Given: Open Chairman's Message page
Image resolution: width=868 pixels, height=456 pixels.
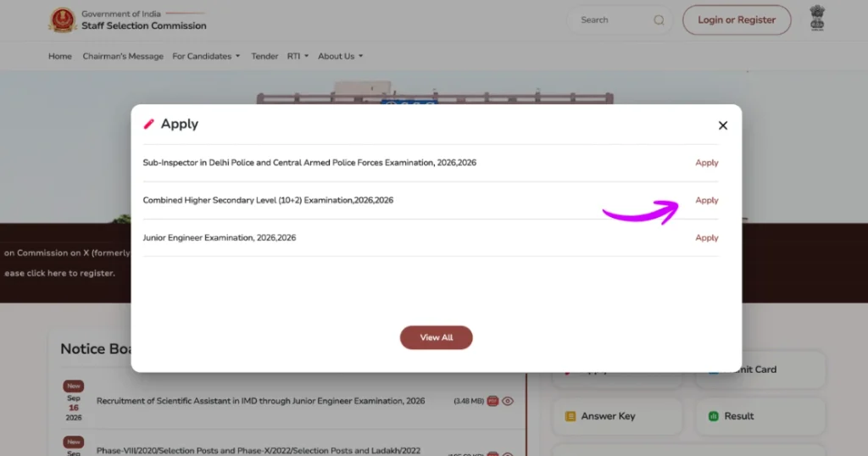Looking at the screenshot, I should 123,56.
